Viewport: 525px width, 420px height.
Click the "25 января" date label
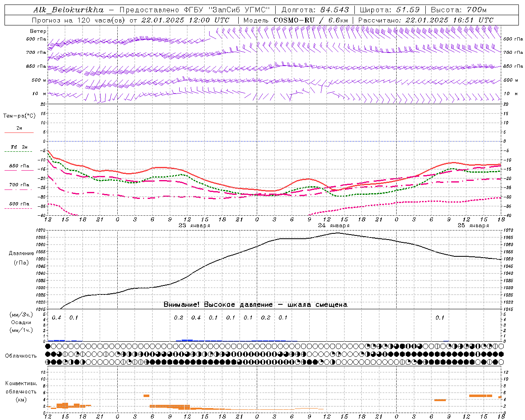click(x=473, y=226)
